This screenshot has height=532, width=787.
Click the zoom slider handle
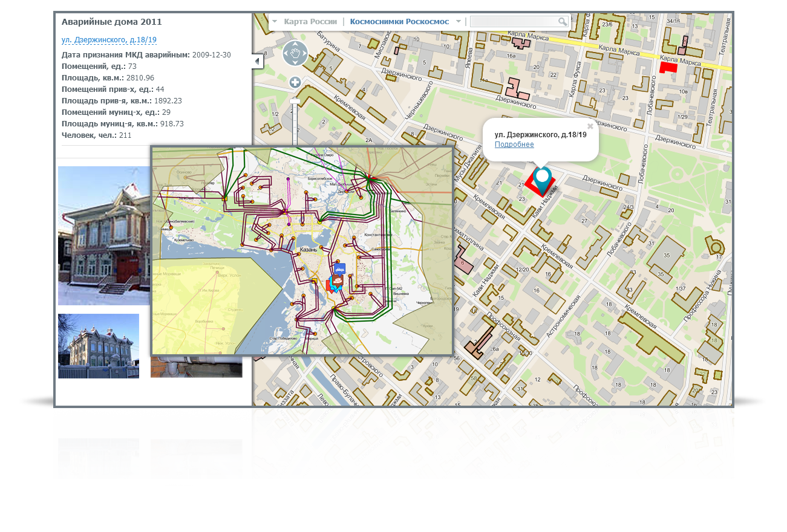click(x=295, y=101)
